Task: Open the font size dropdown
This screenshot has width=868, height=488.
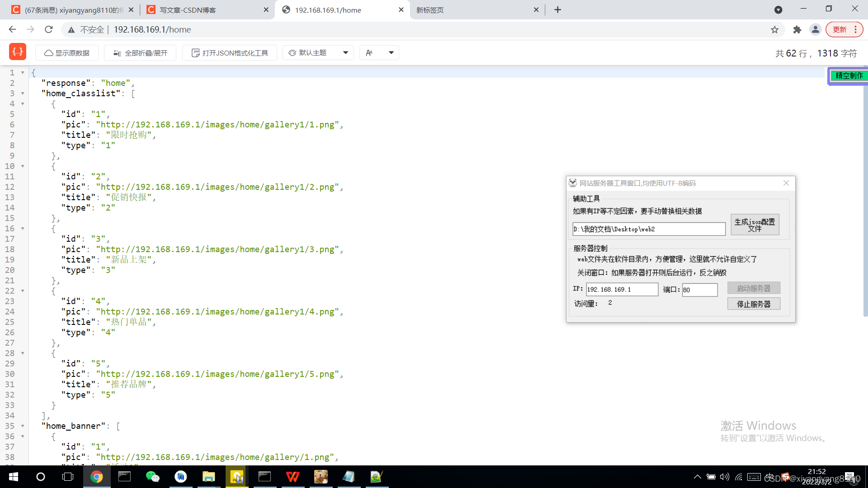Action: click(x=379, y=53)
